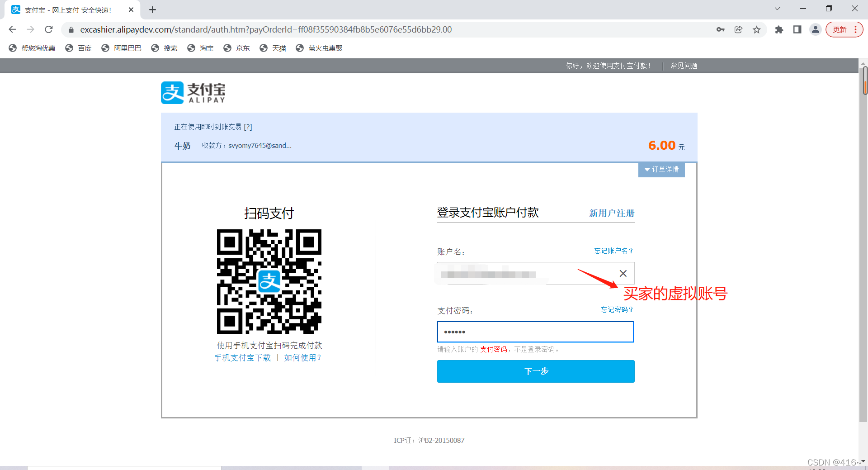The image size is (868, 470).
Task: Open the 萤火虫惠聚 bookmark
Action: click(319, 48)
